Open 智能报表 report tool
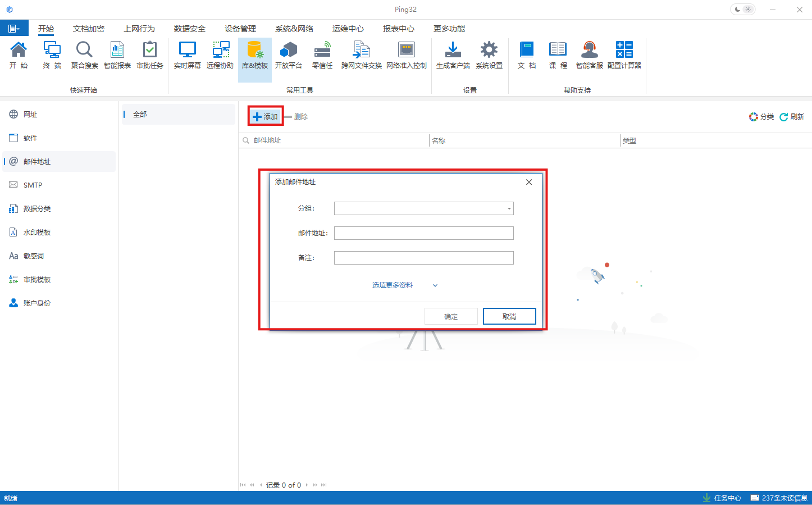812x505 pixels. coord(117,55)
